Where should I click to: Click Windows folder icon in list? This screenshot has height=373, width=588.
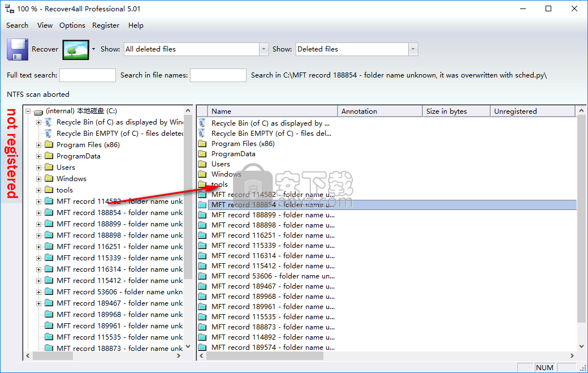point(202,174)
